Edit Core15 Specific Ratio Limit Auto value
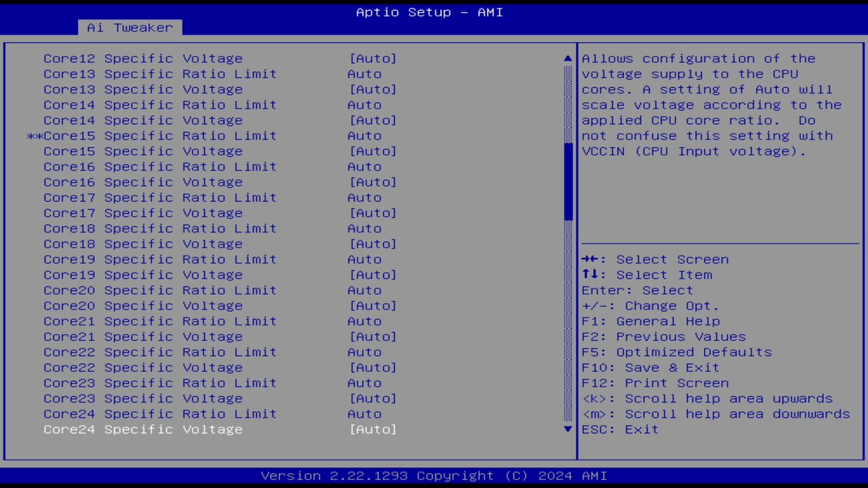 click(x=365, y=136)
